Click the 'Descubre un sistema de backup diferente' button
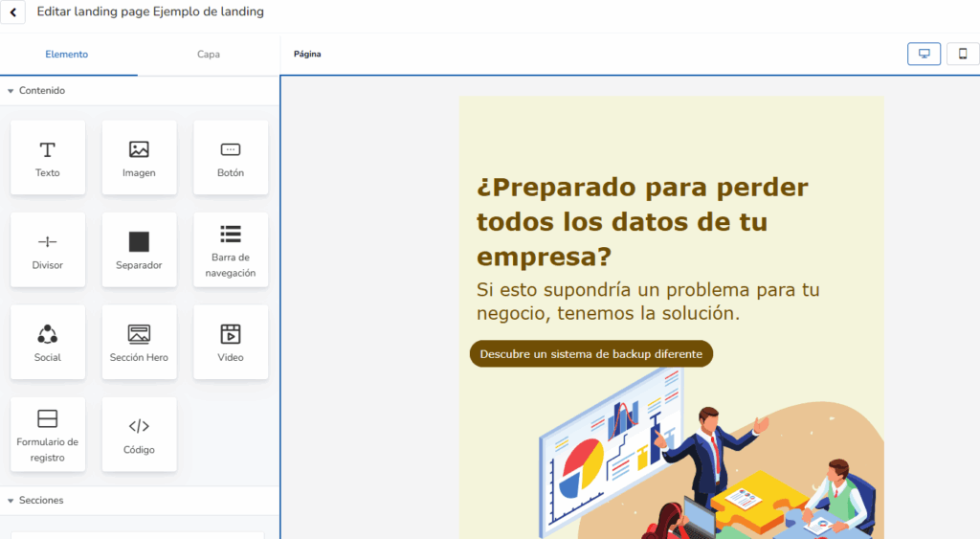The image size is (980, 539). click(590, 354)
